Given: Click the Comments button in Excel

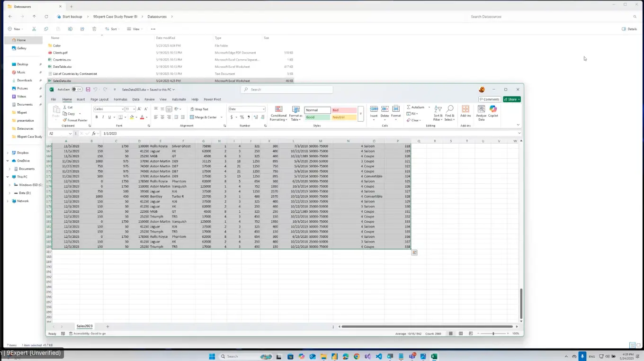Looking at the screenshot, I should (489, 99).
